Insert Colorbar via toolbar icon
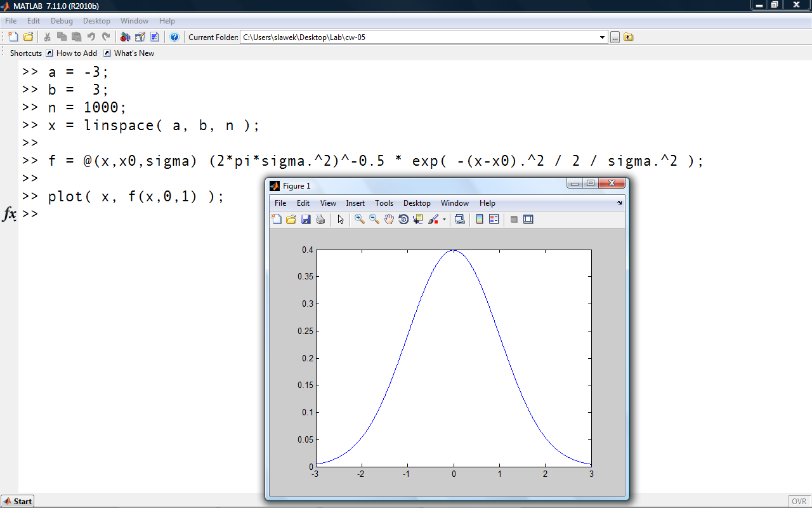Image resolution: width=812 pixels, height=508 pixels. 480,220
